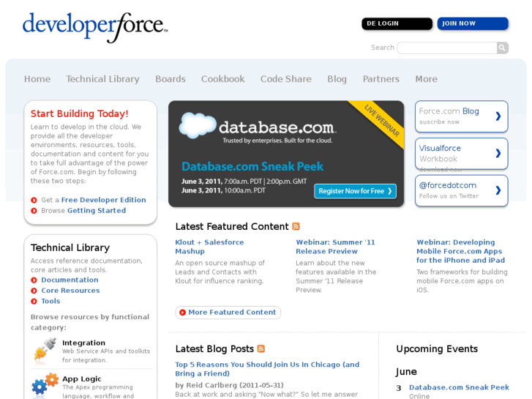Expand the More navigation menu
532x399 pixels.
point(427,79)
